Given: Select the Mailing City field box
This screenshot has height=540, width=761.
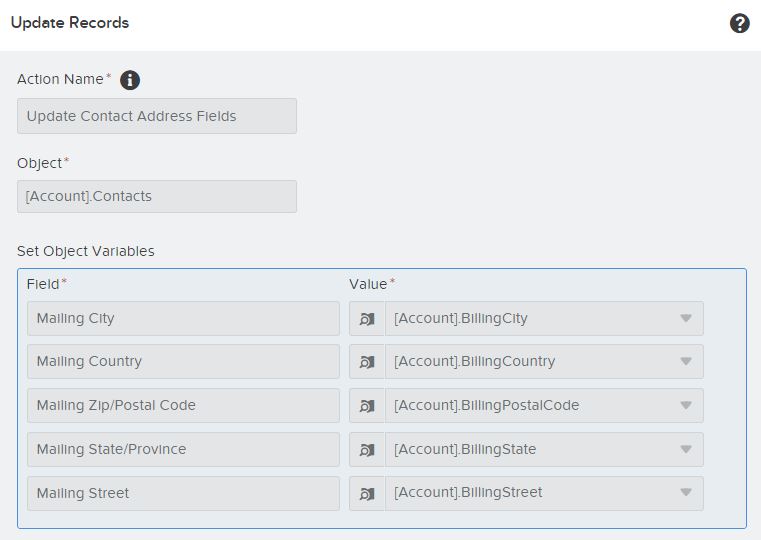Looking at the screenshot, I should [x=183, y=319].
